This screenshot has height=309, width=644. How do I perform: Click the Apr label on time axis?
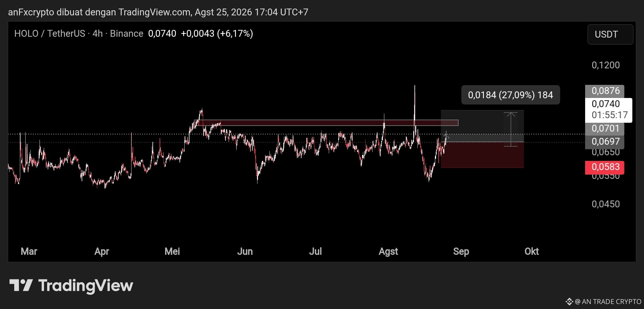click(102, 251)
